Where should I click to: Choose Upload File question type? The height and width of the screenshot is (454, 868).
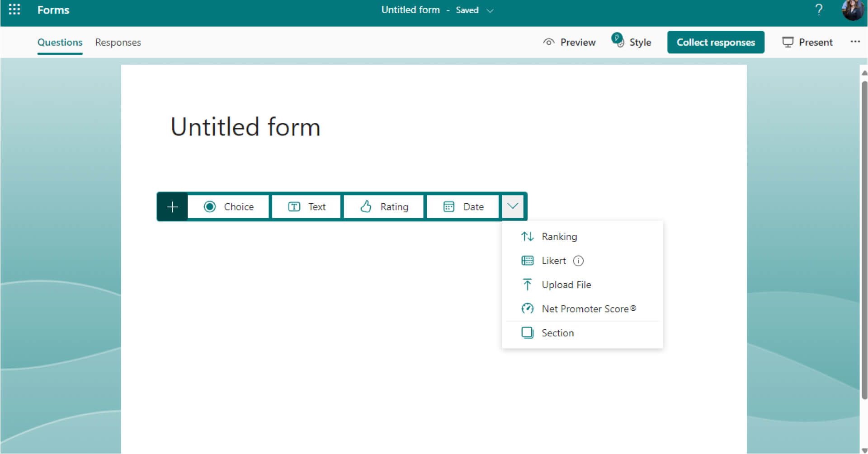(x=582, y=285)
